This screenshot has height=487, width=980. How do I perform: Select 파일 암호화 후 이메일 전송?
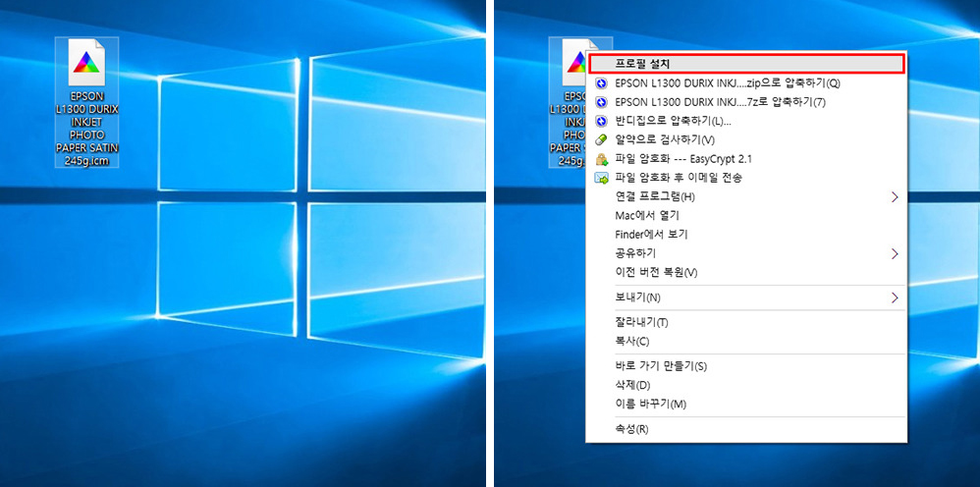pyautogui.click(x=745, y=178)
